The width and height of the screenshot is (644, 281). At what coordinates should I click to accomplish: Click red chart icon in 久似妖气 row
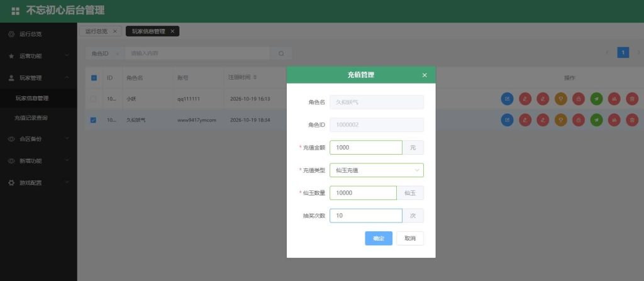point(614,119)
